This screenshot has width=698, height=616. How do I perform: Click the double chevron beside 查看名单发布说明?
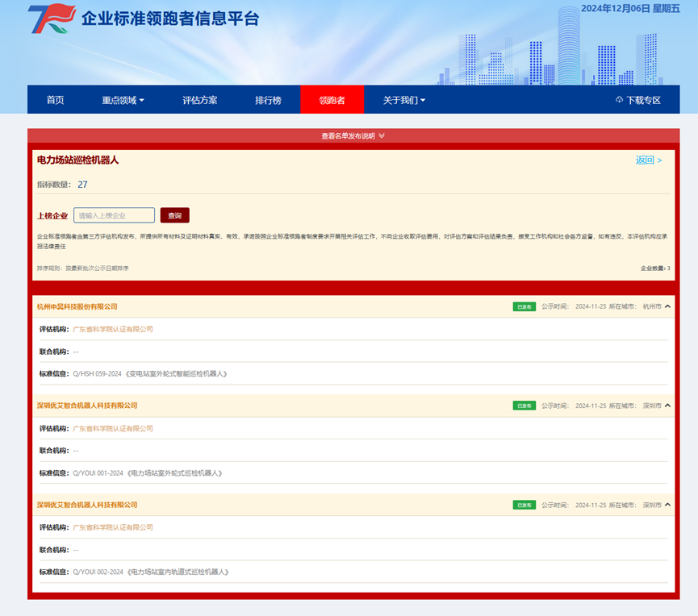[382, 136]
